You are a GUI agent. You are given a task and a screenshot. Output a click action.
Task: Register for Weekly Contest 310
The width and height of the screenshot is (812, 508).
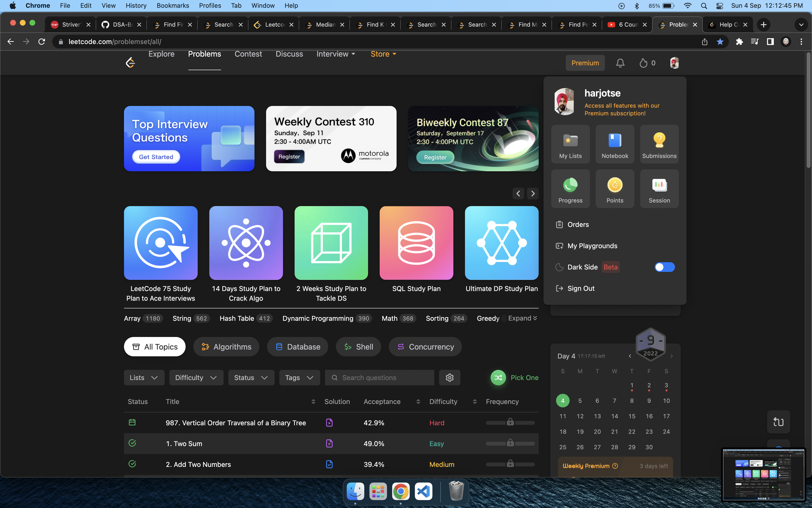pyautogui.click(x=289, y=157)
